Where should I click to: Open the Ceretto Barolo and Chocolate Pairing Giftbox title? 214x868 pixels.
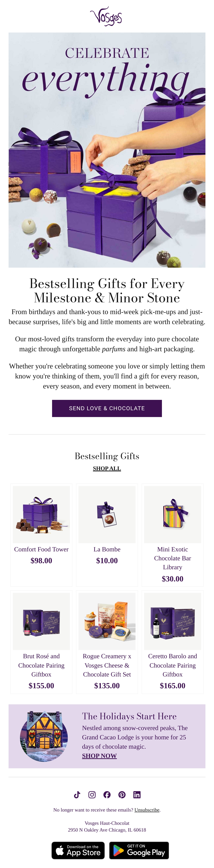(173, 665)
